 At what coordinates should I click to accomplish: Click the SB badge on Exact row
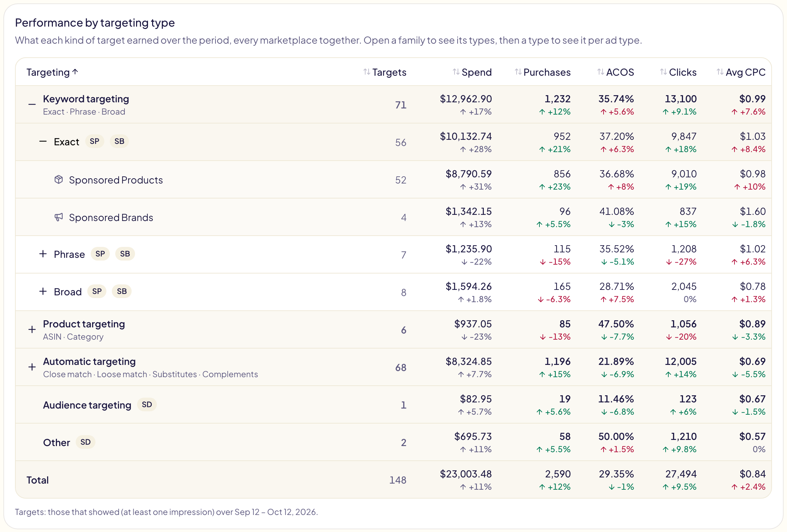119,141
